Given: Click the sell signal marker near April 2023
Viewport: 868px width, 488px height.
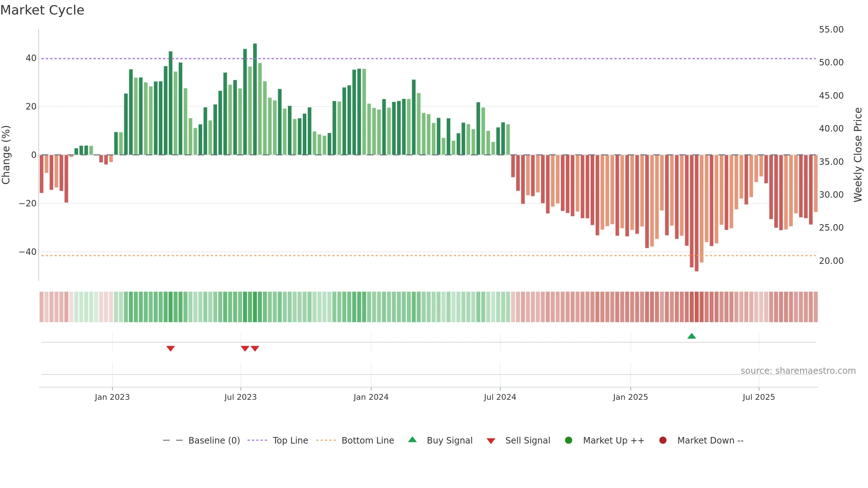Looking at the screenshot, I should click(171, 348).
